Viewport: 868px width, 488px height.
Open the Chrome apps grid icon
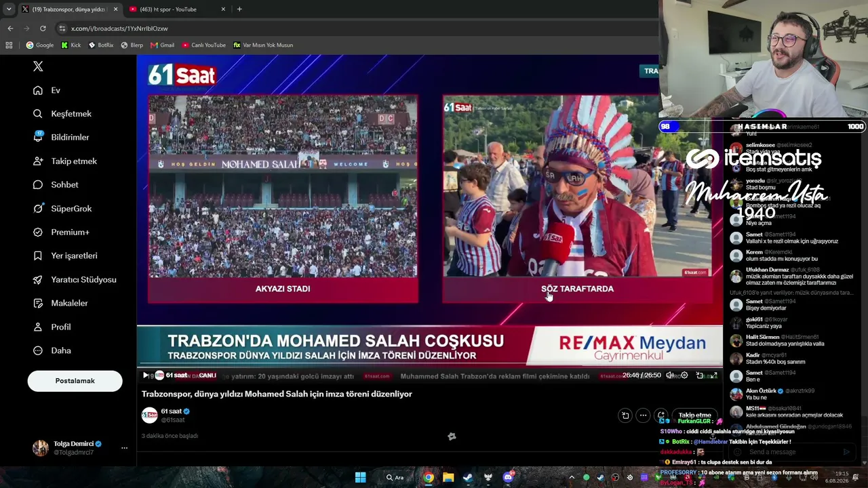pyautogui.click(x=9, y=45)
